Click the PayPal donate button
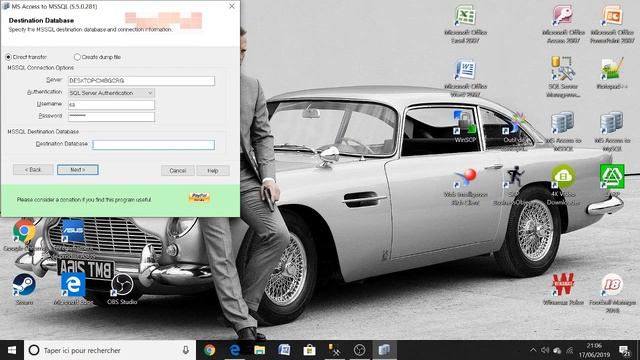640x360 pixels. coord(199,198)
